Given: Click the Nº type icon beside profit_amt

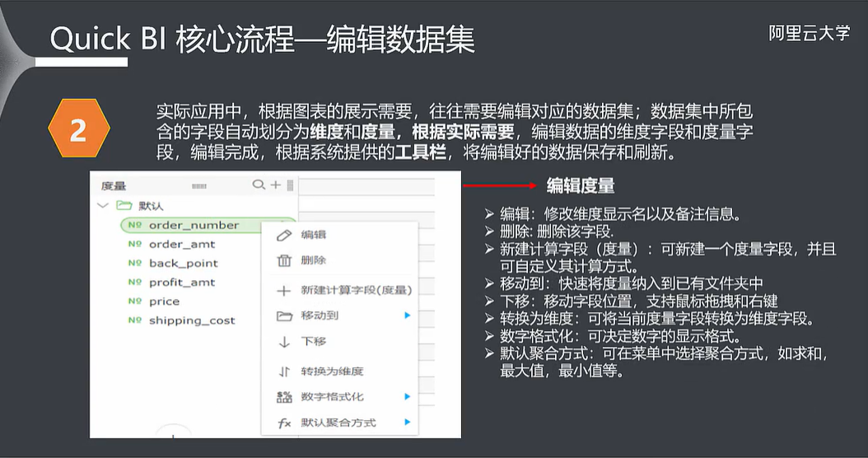Looking at the screenshot, I should point(135,282).
